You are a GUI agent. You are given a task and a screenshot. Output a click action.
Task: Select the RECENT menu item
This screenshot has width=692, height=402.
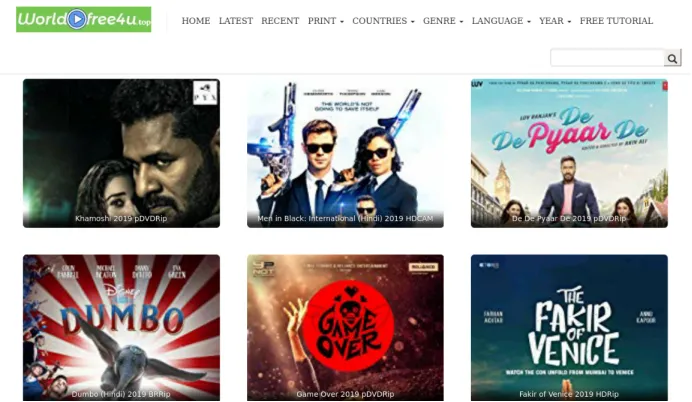pos(280,21)
